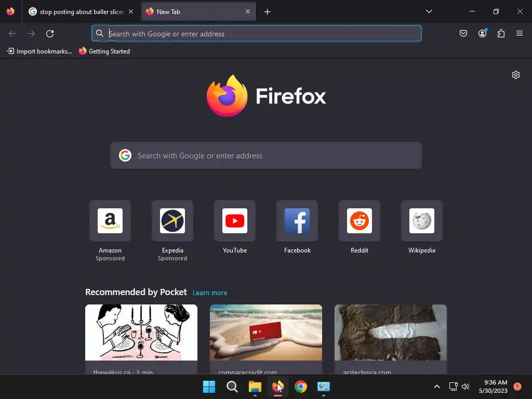Open the Firefox account menu
This screenshot has height=399, width=532.
tap(482, 33)
